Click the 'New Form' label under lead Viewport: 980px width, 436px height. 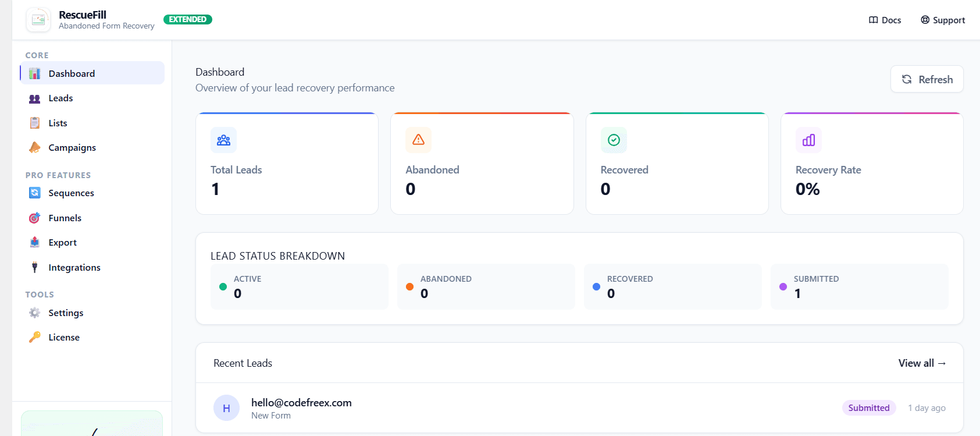271,416
